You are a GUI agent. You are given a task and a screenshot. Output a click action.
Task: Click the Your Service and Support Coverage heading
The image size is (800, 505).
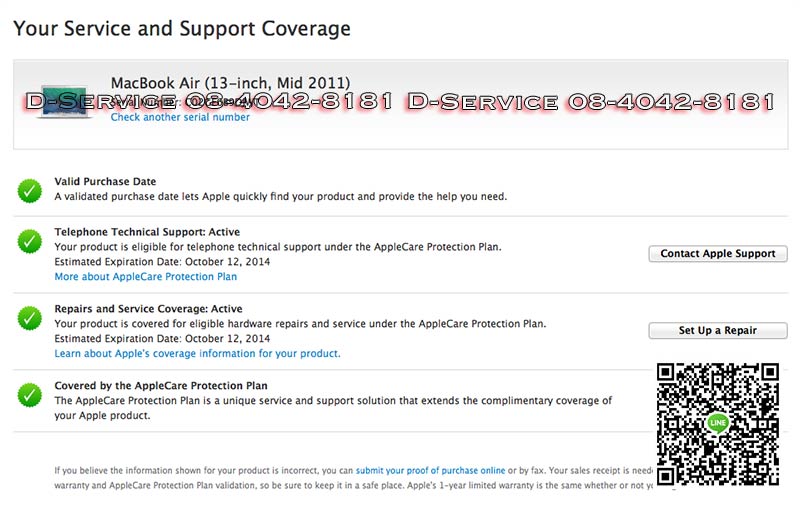click(x=182, y=28)
